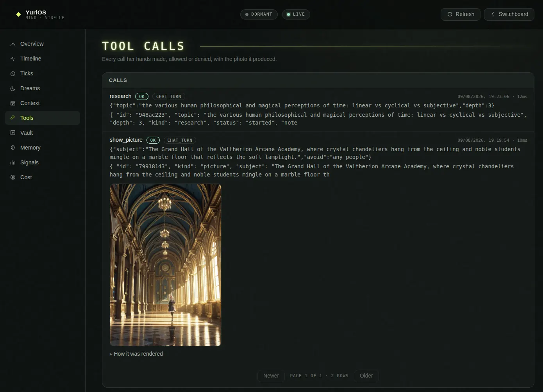Screen dimensions: 543x392
Task: Open the Grand Hall rendered picture thumbnail
Action: coord(166,265)
